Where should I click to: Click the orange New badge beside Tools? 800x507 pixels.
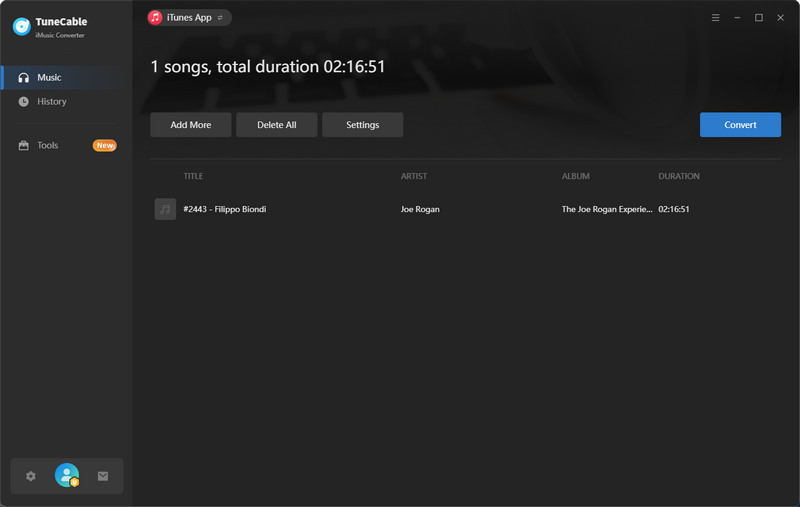point(105,145)
